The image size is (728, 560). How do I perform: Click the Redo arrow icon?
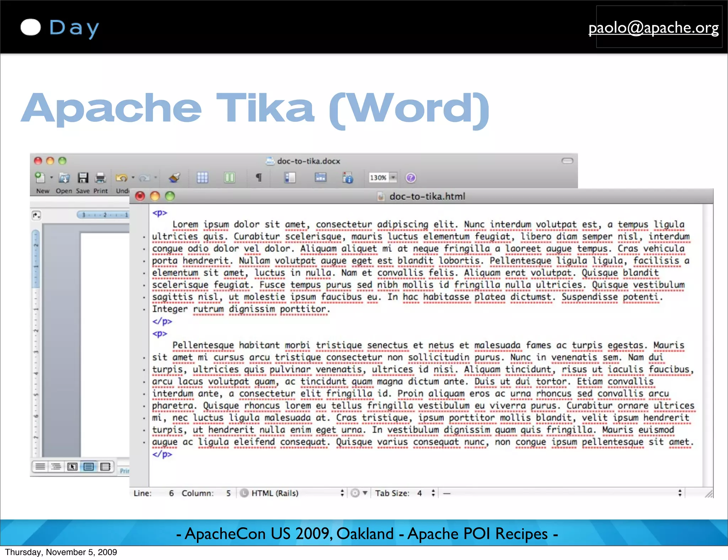(144, 177)
